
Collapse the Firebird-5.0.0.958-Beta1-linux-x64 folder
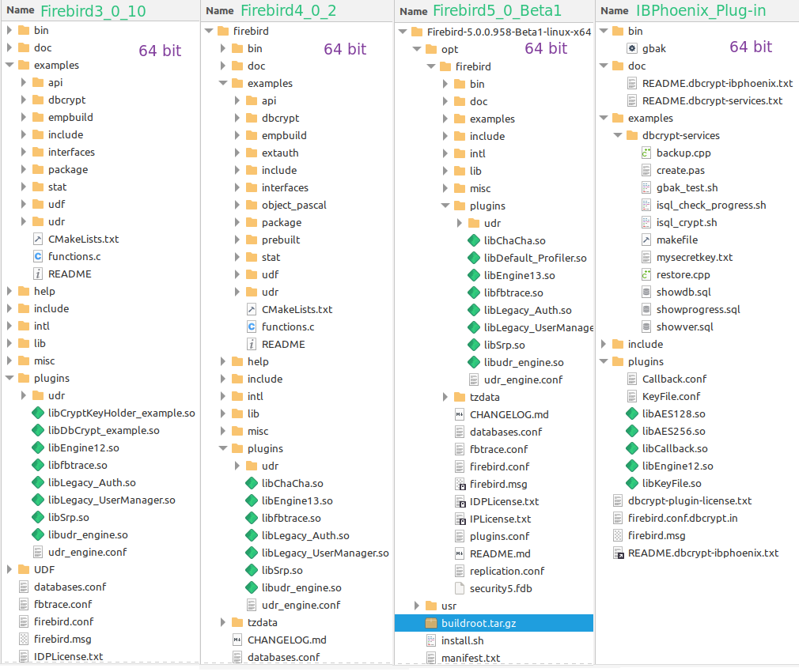tap(403, 32)
